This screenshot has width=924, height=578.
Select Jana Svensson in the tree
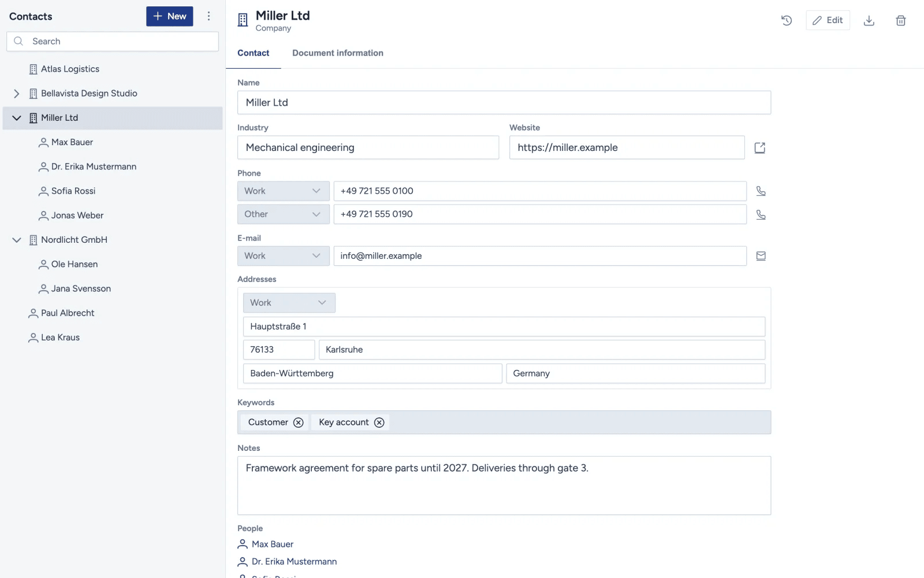click(113, 288)
